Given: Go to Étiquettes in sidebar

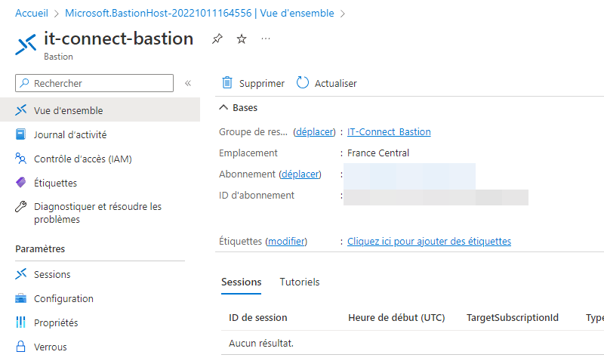Looking at the screenshot, I should (55, 183).
